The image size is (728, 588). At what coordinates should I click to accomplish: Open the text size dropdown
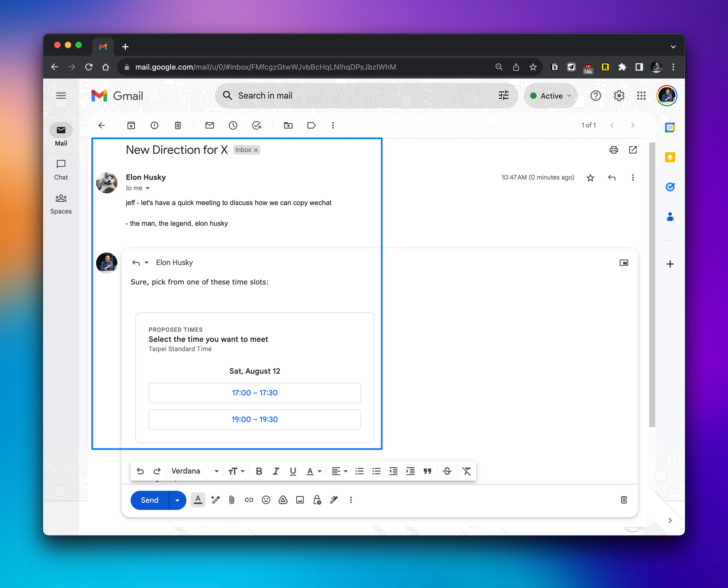[x=236, y=471]
